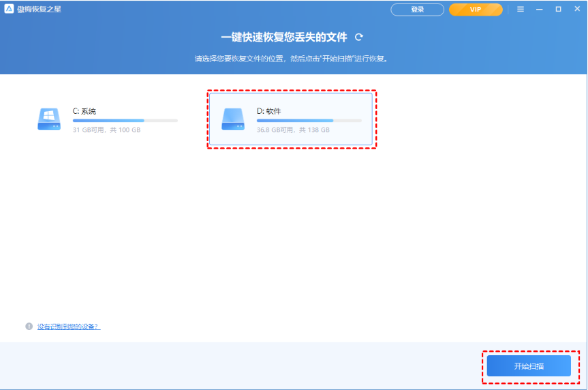Click the C: 系统 usage bar
Viewport: 588px width, 390px height.
pos(125,121)
